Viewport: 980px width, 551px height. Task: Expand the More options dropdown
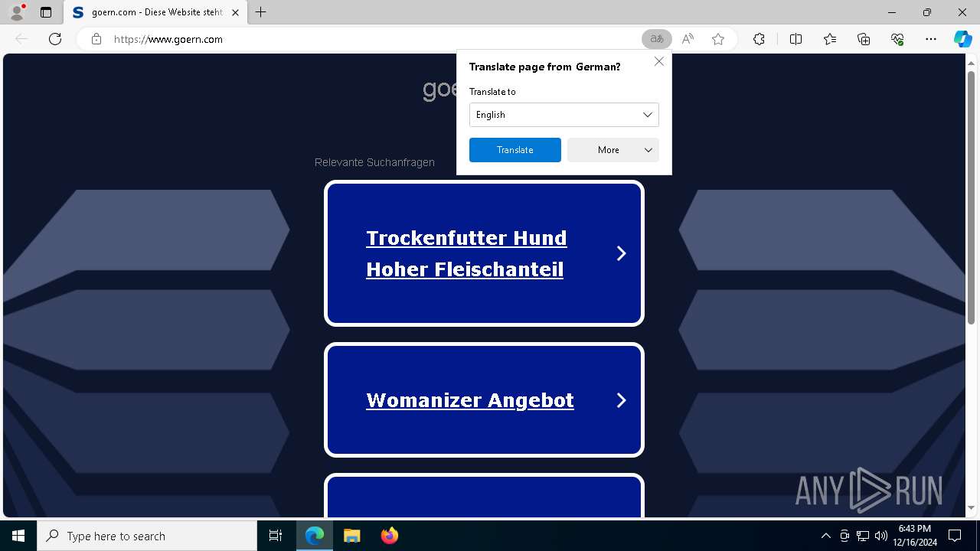(x=613, y=150)
